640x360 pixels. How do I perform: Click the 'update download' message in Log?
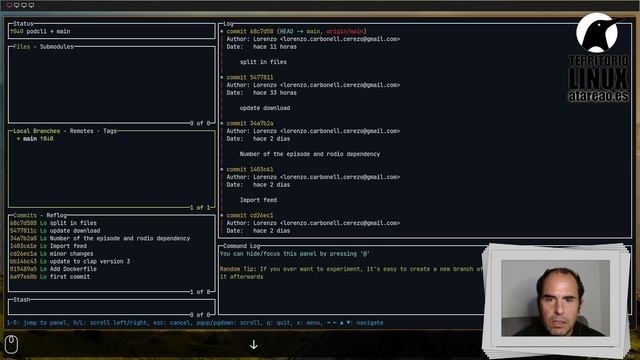coord(265,108)
